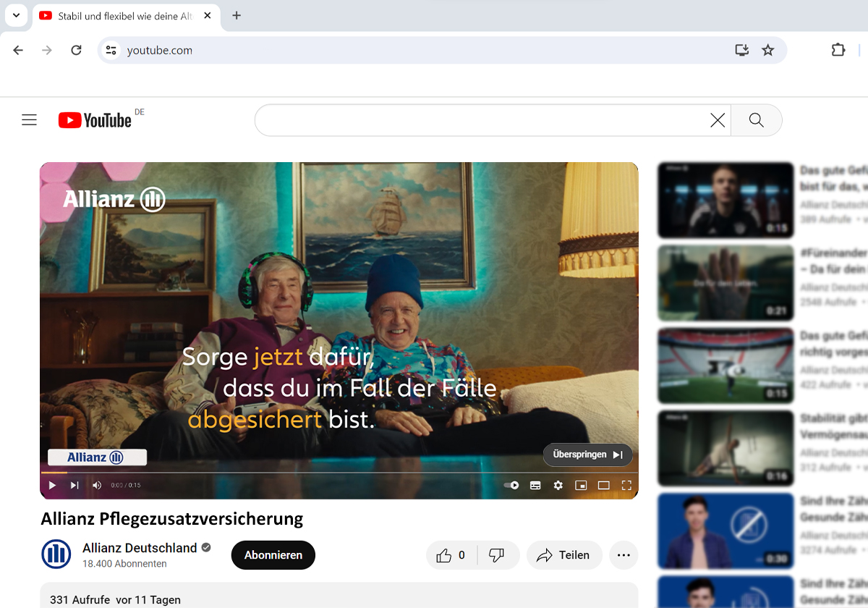Open player settings gear
This screenshot has height=608, width=868.
pyautogui.click(x=558, y=485)
